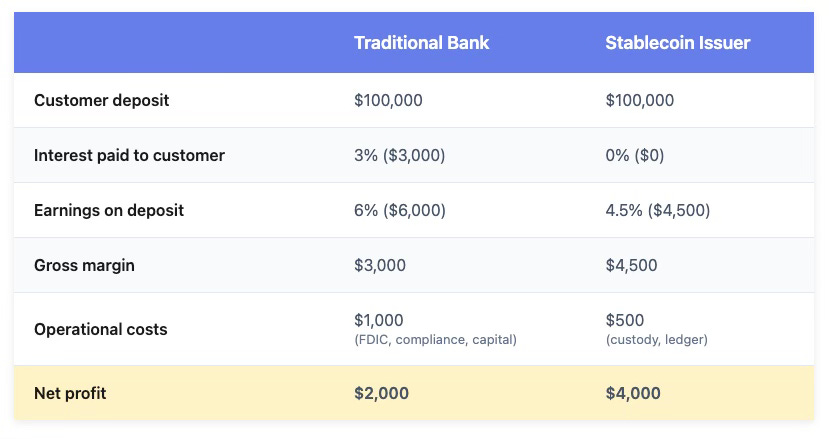Click the 4.5% ($4,500) earnings cell

(x=658, y=210)
